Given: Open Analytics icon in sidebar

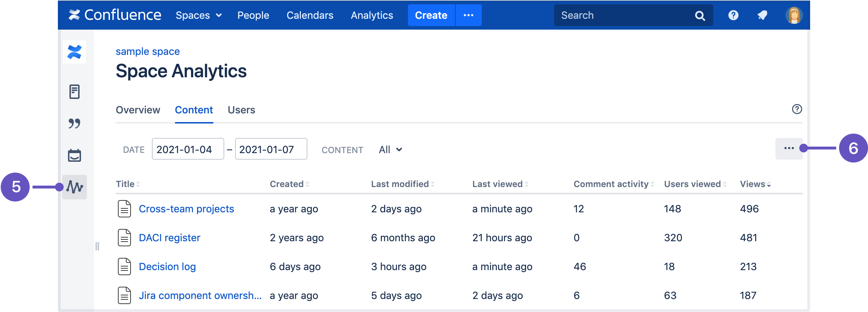Looking at the screenshot, I should [75, 187].
